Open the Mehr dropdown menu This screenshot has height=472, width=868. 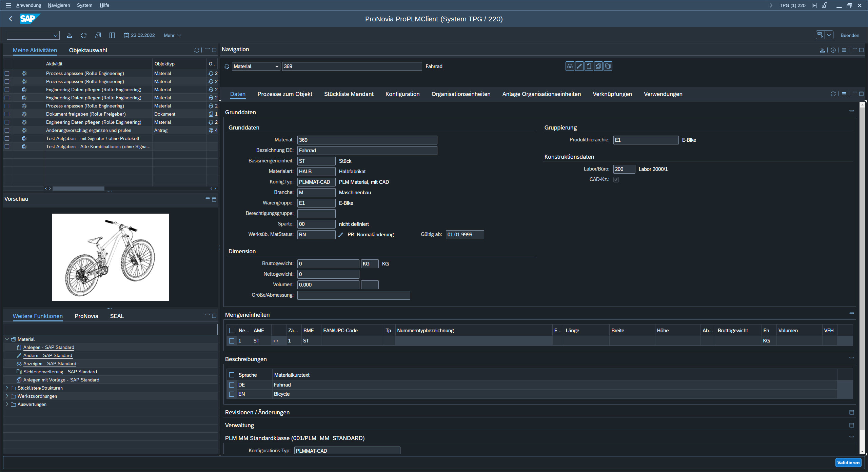[x=172, y=35]
